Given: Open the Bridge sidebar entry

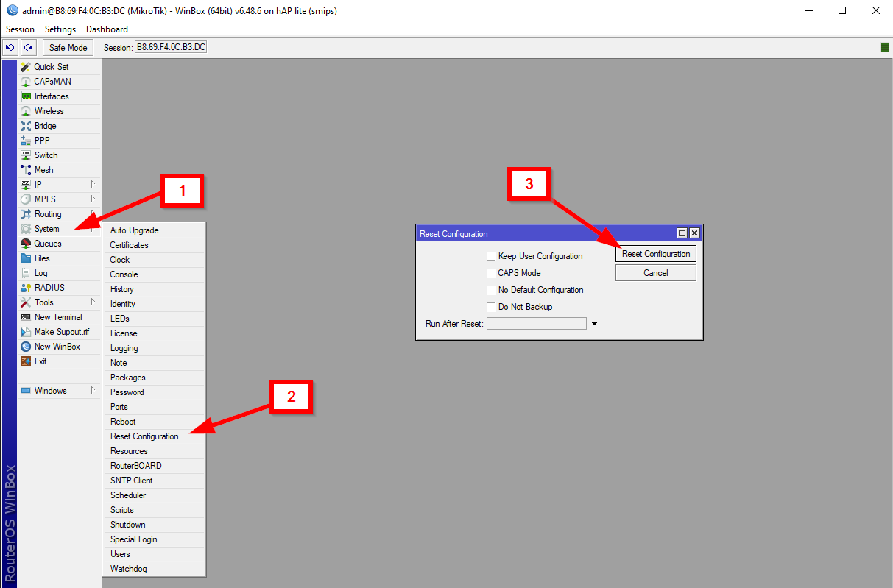Looking at the screenshot, I should pyautogui.click(x=59, y=126).
